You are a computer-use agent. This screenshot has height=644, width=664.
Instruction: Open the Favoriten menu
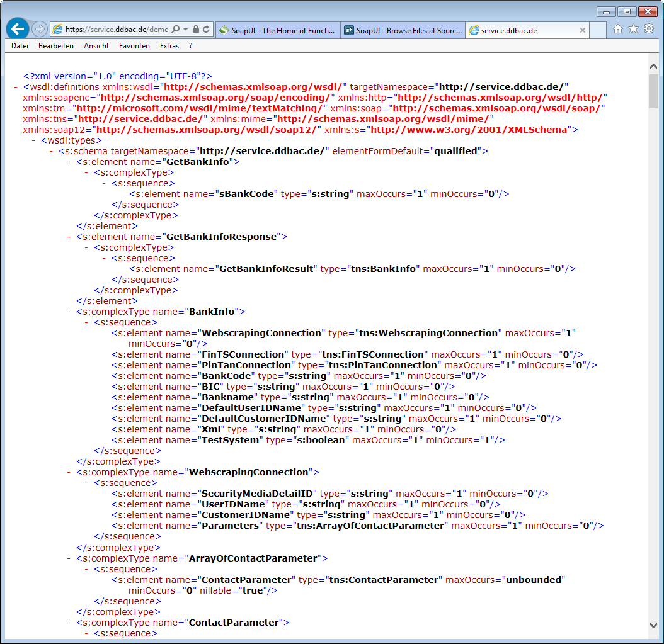click(134, 46)
